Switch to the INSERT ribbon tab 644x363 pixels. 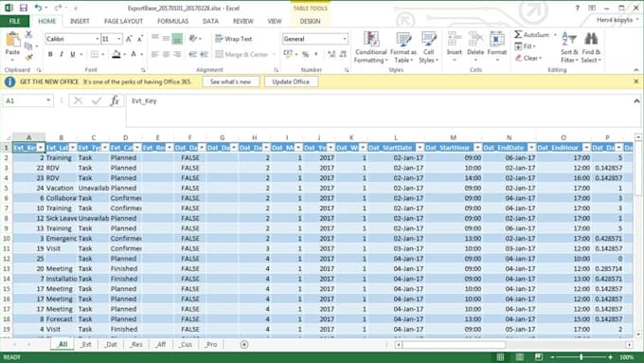pyautogui.click(x=80, y=21)
